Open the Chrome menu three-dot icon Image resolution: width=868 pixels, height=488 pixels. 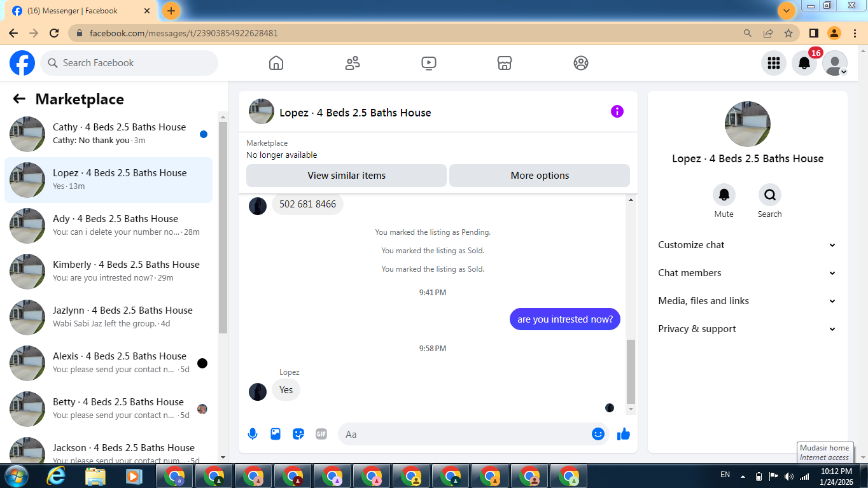click(855, 33)
